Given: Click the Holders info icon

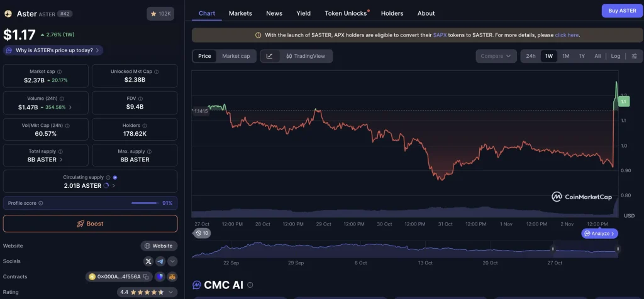Looking at the screenshot, I should 144,126.
